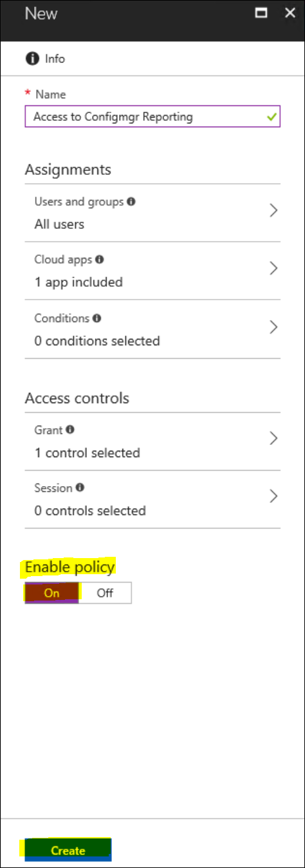Expand the Conditions chevron
The height and width of the screenshot is (868, 305).
pyautogui.click(x=273, y=327)
